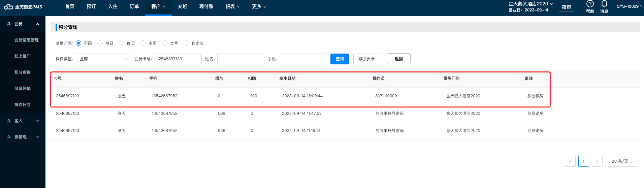Expand the 客人 sidebar section
Image resolution: width=644 pixels, height=188 pixels.
click(38, 121)
